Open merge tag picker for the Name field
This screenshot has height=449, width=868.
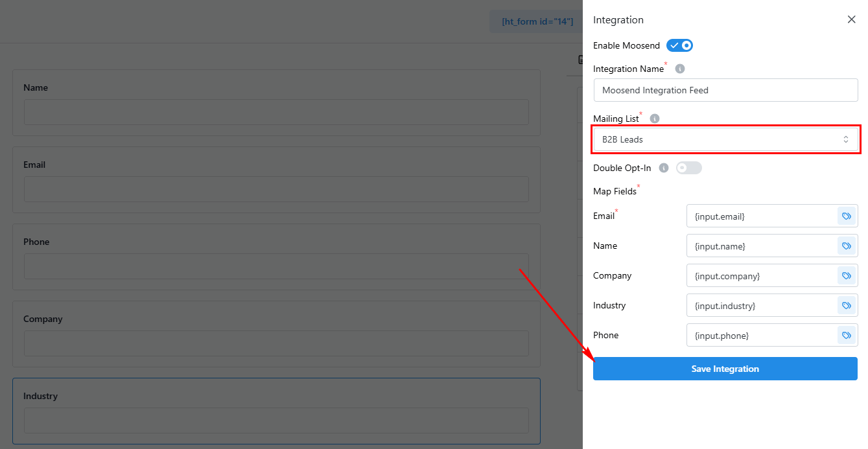(x=846, y=246)
